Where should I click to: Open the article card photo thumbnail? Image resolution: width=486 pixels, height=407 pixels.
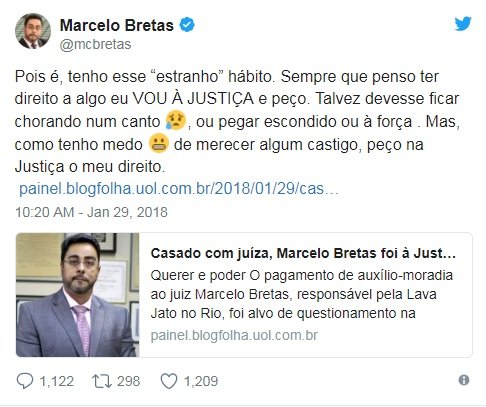(77, 295)
